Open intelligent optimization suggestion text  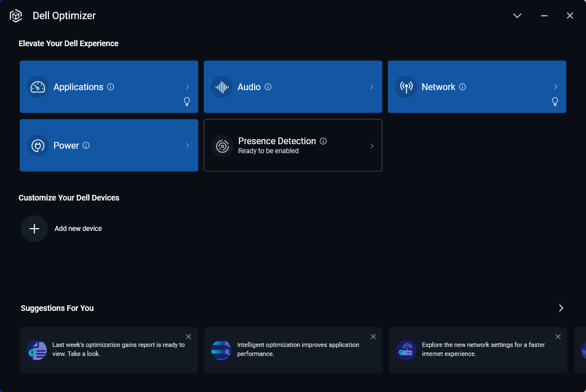pyautogui.click(x=298, y=349)
